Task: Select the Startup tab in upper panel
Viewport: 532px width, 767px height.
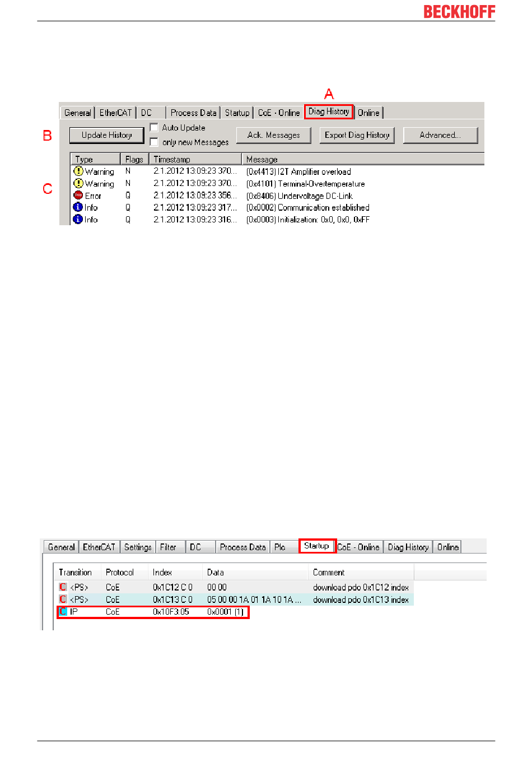Action: [x=237, y=113]
